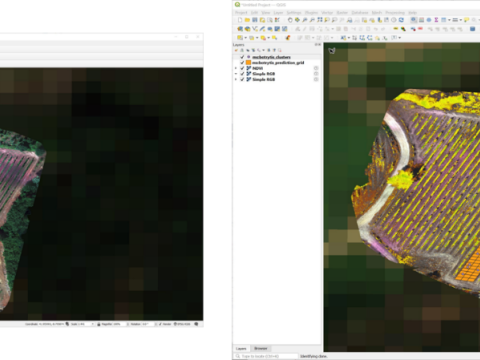Toggle visibility of mcbotrytis_prediction_grid layer
Screen dimensions: 480x360
[x=242, y=63]
